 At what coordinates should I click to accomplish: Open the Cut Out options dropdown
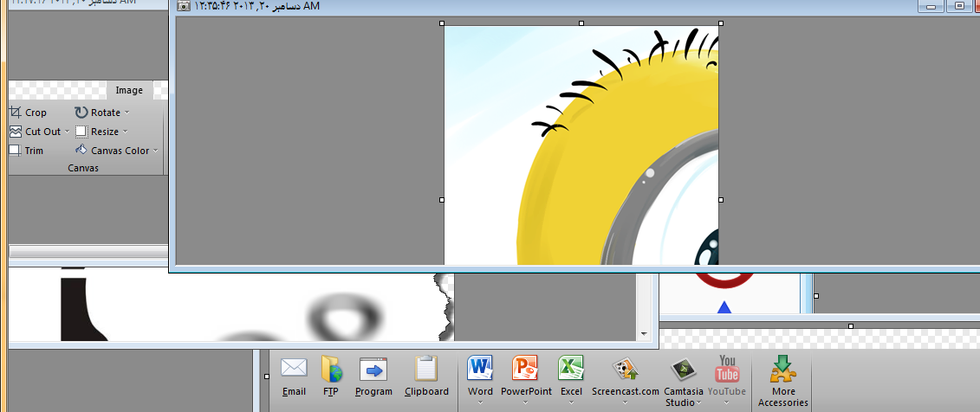pos(67,132)
